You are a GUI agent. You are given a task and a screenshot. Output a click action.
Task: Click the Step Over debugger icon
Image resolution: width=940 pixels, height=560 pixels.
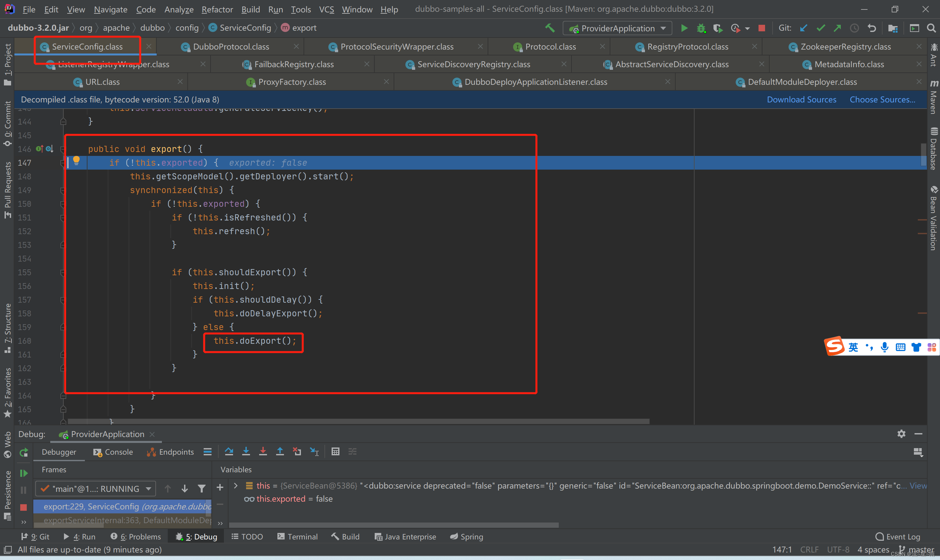click(x=229, y=451)
